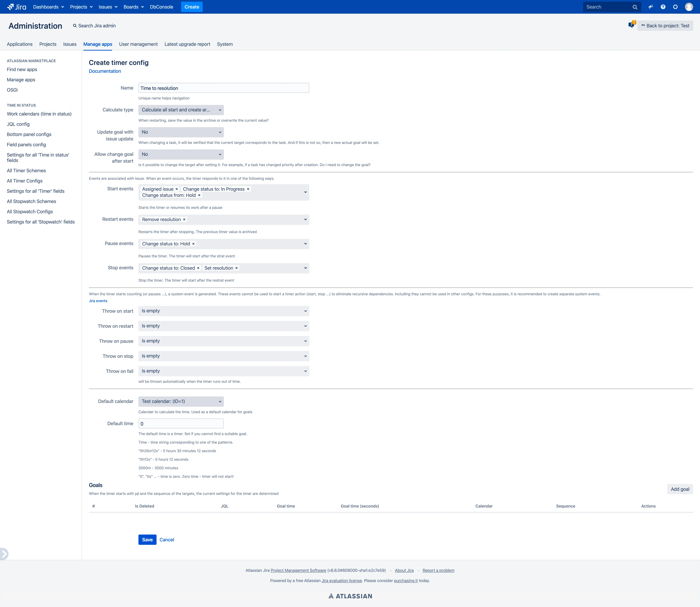
Task: Open the help question mark icon
Action: coord(663,7)
